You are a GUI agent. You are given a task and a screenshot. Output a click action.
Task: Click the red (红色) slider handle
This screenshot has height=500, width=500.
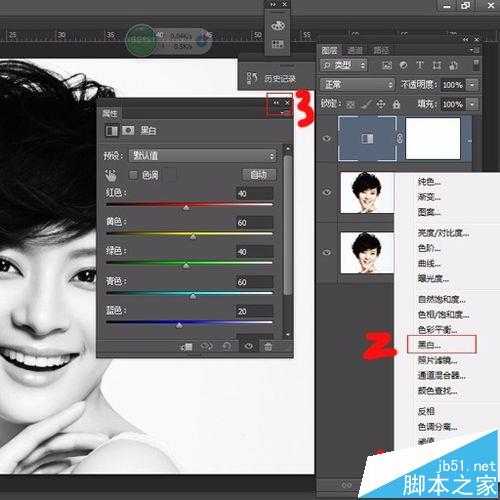[186, 207]
